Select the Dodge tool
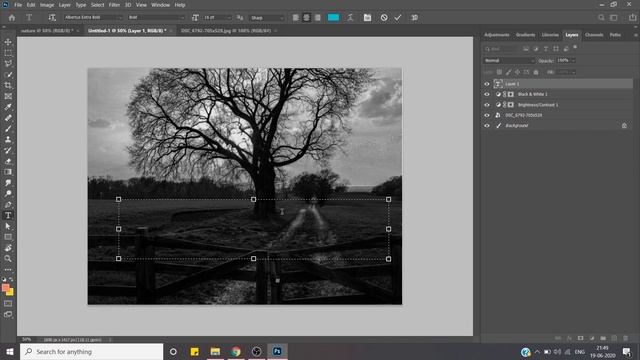Image resolution: width=640 pixels, height=360 pixels. click(x=8, y=193)
